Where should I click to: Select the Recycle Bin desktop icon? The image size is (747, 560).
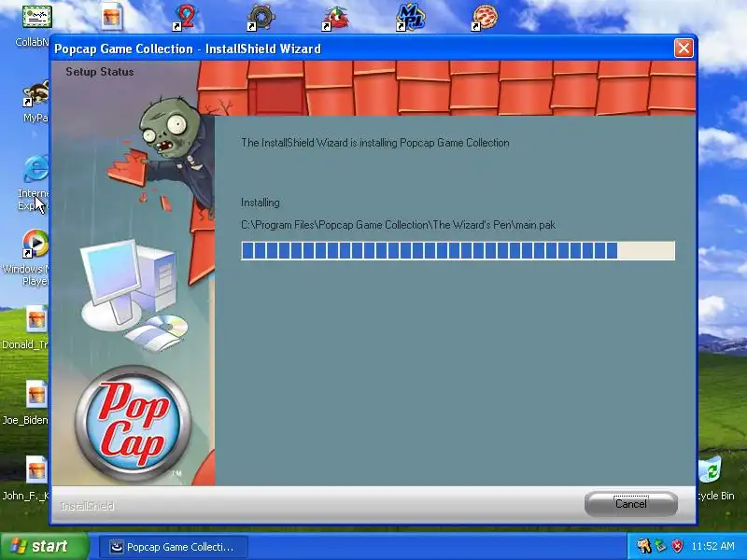point(713,479)
